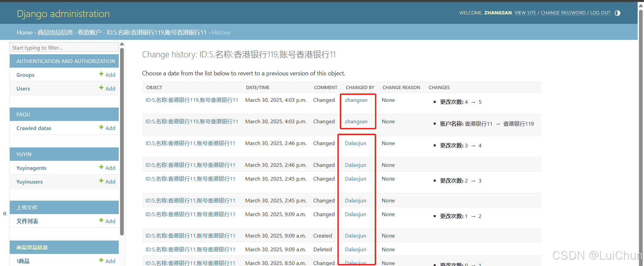This screenshot has height=266, width=644.
Task: Focus the sidebar filter input field
Action: [x=64, y=48]
